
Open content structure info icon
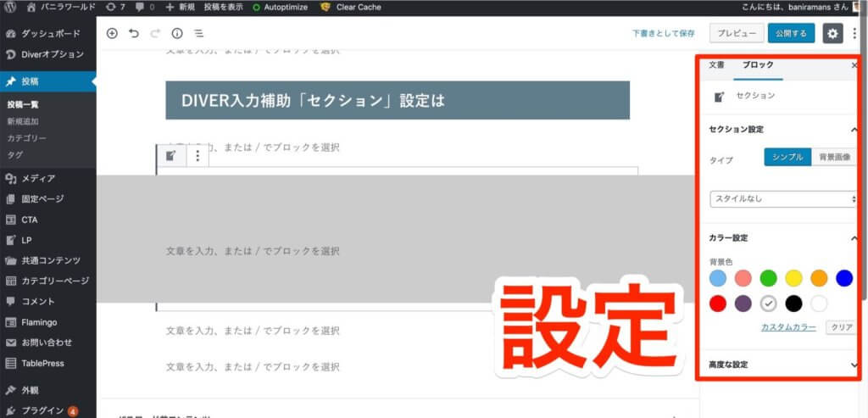point(177,33)
